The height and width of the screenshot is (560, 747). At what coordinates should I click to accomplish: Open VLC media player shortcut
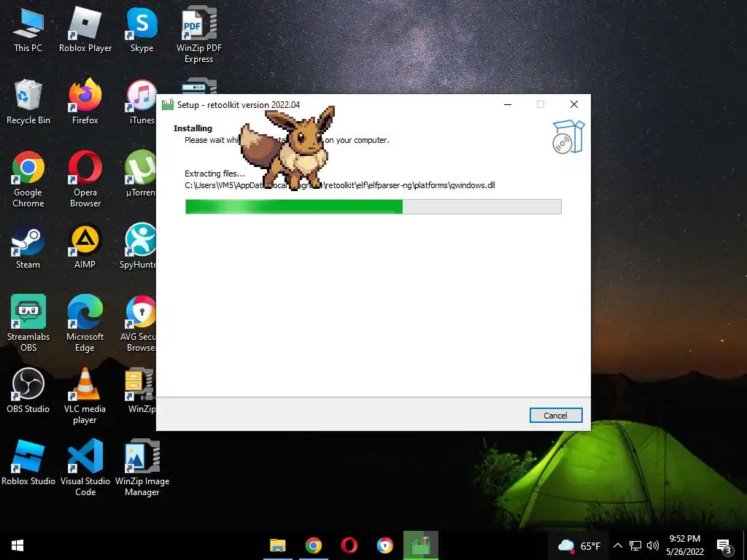tap(85, 396)
